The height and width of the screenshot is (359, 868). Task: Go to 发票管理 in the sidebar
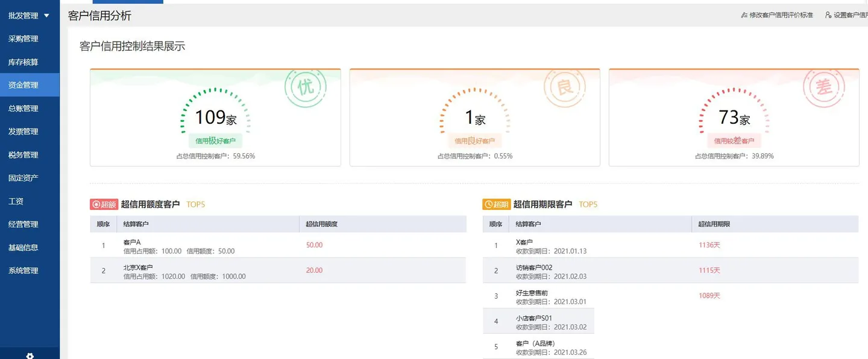click(24, 132)
